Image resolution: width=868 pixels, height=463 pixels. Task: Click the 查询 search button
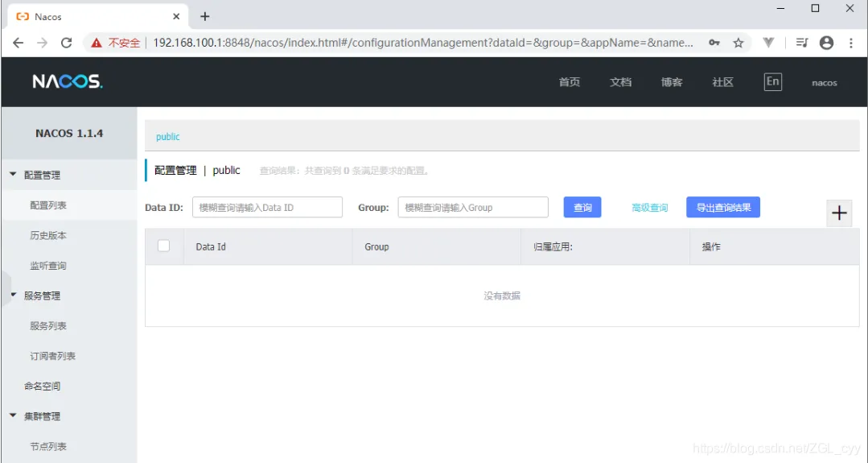[582, 208]
